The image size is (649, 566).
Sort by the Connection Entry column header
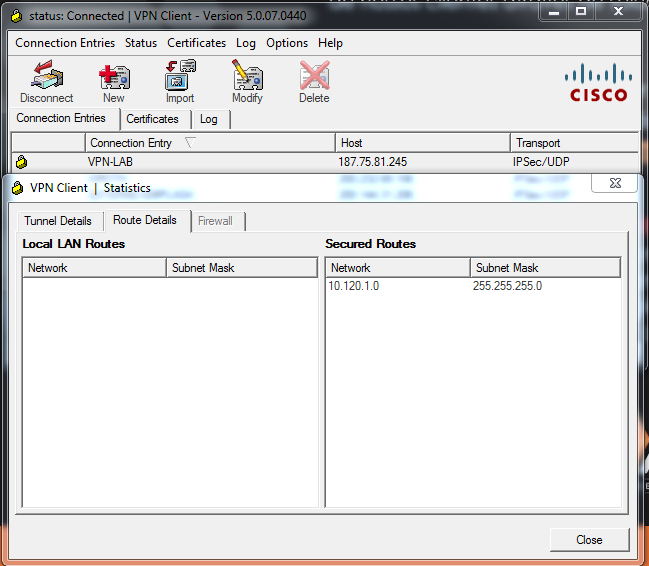[x=210, y=143]
